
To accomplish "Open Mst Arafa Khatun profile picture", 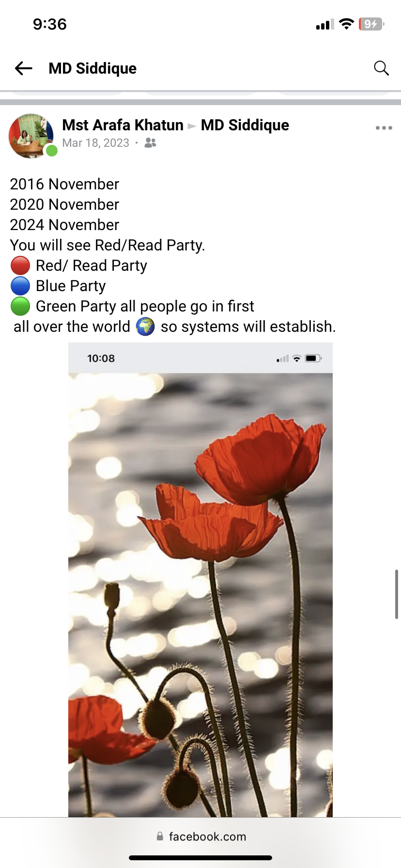I will [x=31, y=136].
